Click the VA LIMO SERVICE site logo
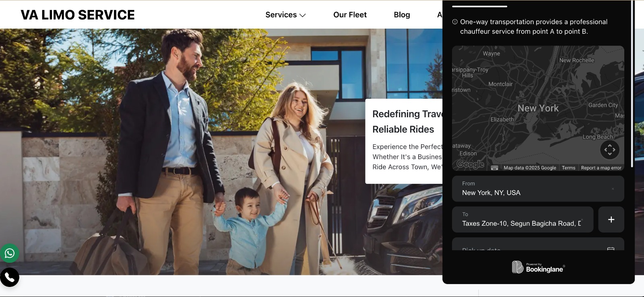 (78, 15)
